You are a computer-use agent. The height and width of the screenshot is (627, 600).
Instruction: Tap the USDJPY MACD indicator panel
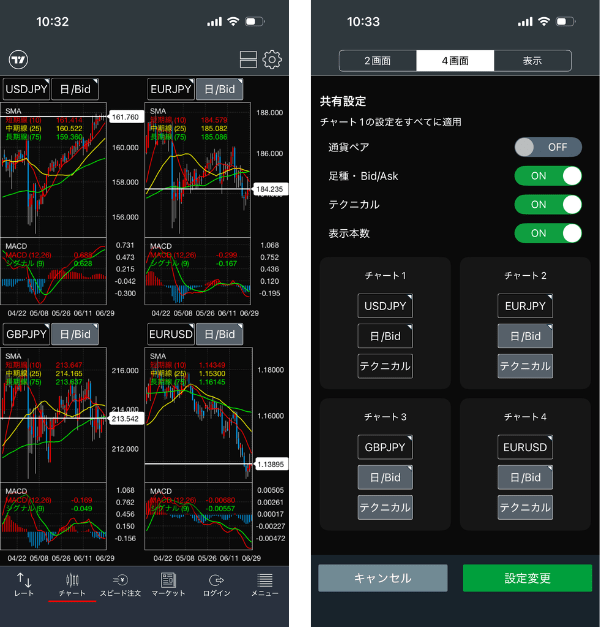pos(54,272)
